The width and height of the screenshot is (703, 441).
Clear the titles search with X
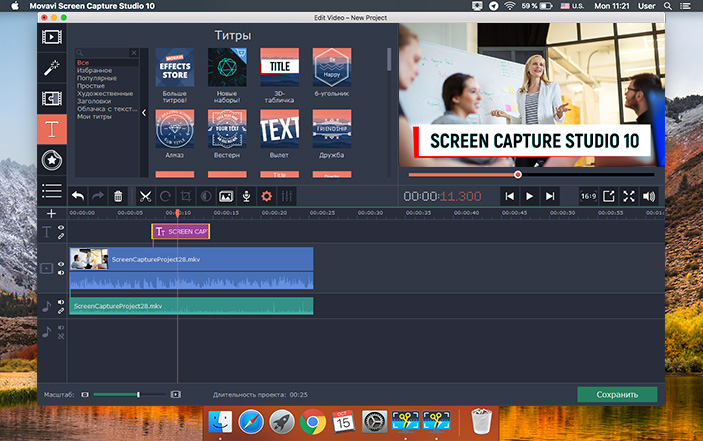point(134,53)
